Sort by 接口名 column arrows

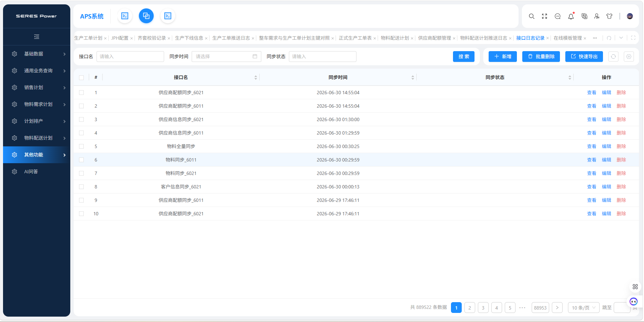point(256,78)
